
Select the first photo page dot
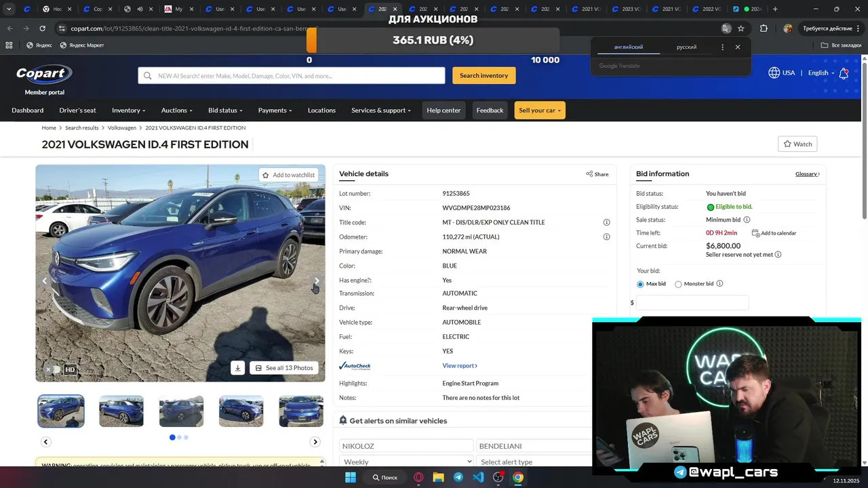(x=172, y=437)
